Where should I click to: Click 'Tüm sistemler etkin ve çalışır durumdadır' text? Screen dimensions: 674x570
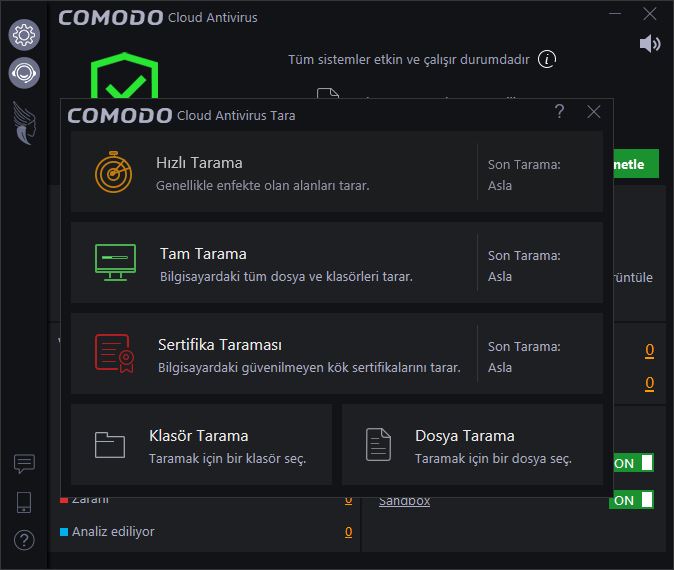408,59
